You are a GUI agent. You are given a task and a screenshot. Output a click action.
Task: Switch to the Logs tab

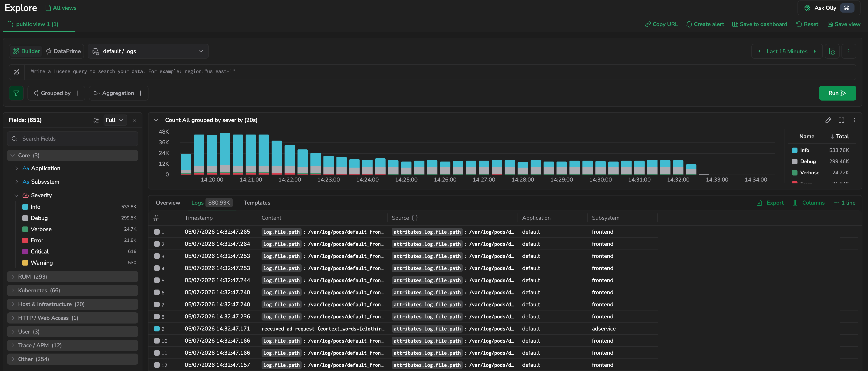(212, 203)
